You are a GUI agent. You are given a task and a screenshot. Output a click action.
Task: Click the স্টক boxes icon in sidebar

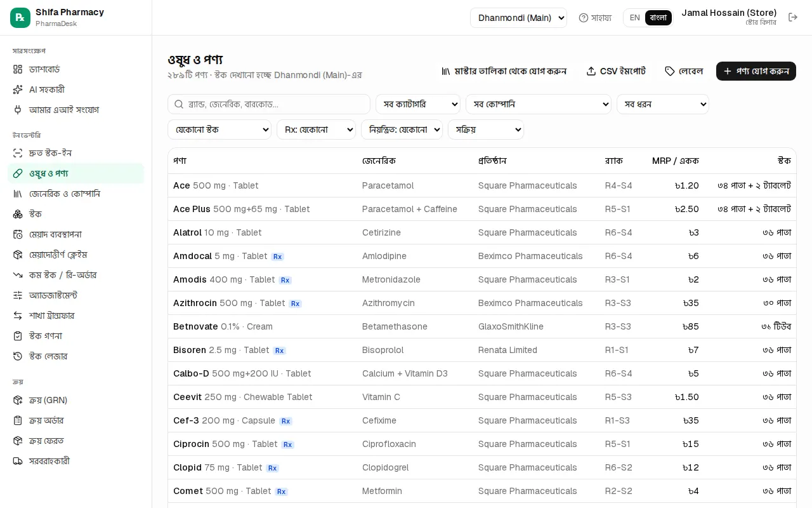click(x=18, y=214)
